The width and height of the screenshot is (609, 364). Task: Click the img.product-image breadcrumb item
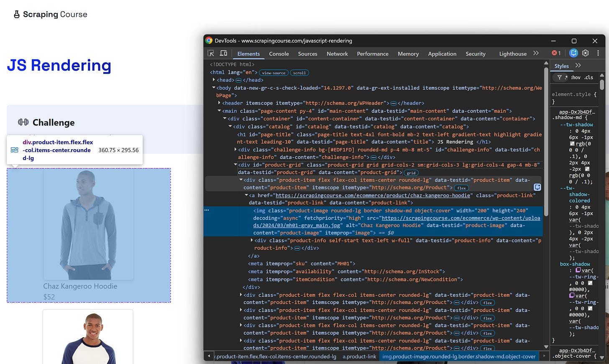[x=459, y=356]
